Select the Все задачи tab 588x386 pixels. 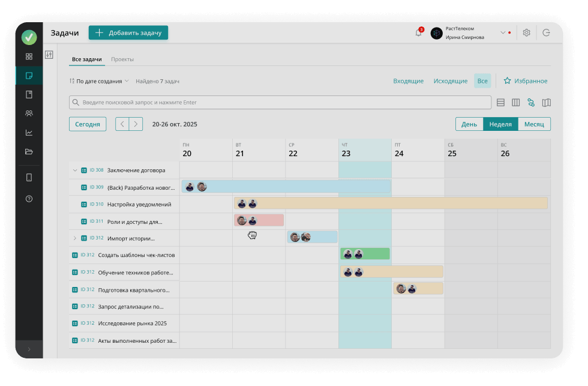tap(87, 59)
